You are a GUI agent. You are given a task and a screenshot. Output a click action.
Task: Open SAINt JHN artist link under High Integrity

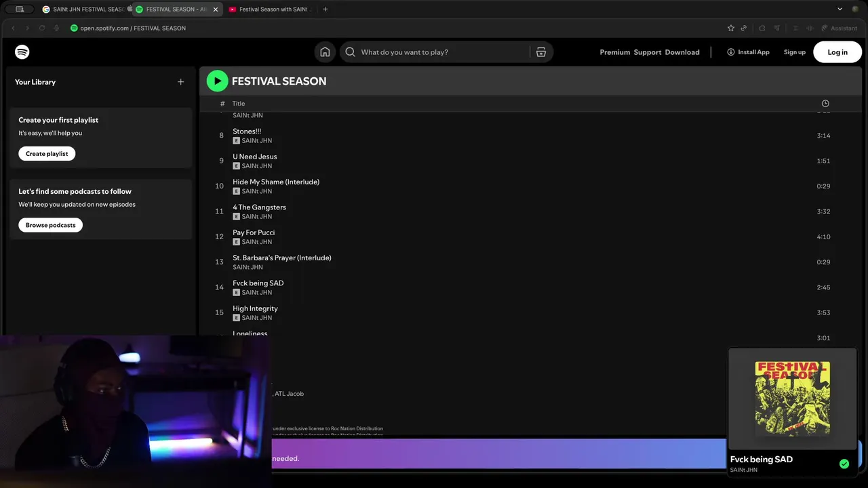(257, 318)
